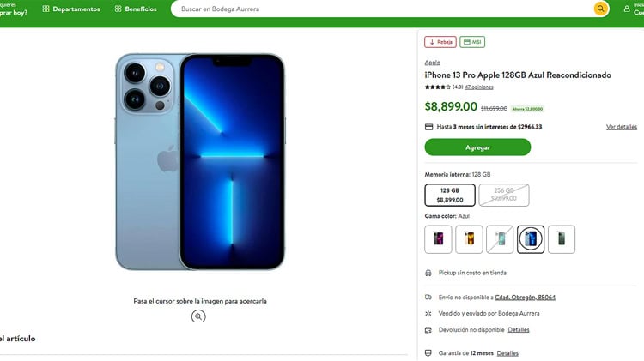
Task: Click the warranty shield icon
Action: [x=428, y=352]
